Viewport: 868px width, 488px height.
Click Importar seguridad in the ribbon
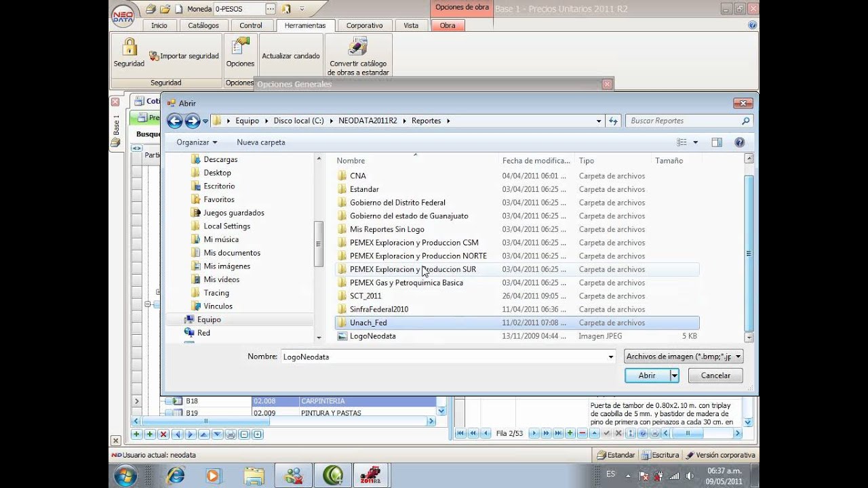click(x=184, y=56)
